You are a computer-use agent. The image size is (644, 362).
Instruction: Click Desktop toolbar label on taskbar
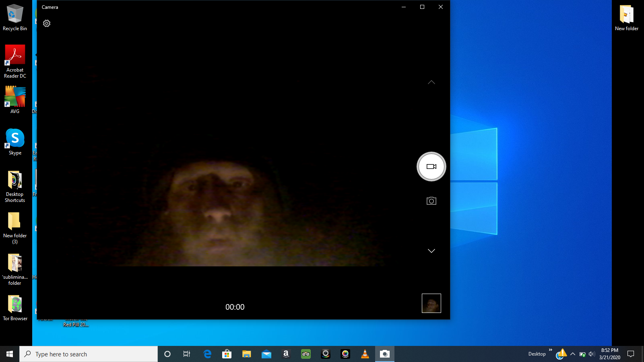click(x=537, y=354)
